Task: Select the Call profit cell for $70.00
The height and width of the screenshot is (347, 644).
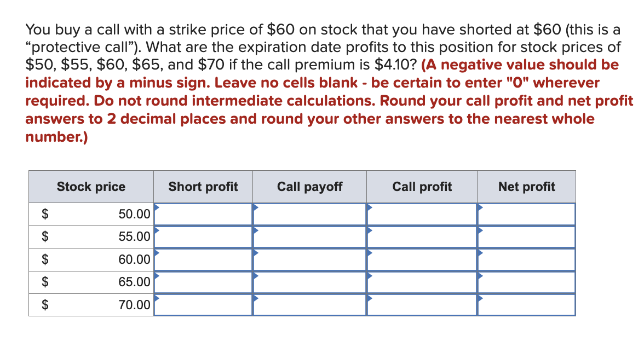Action: pyautogui.click(x=422, y=305)
